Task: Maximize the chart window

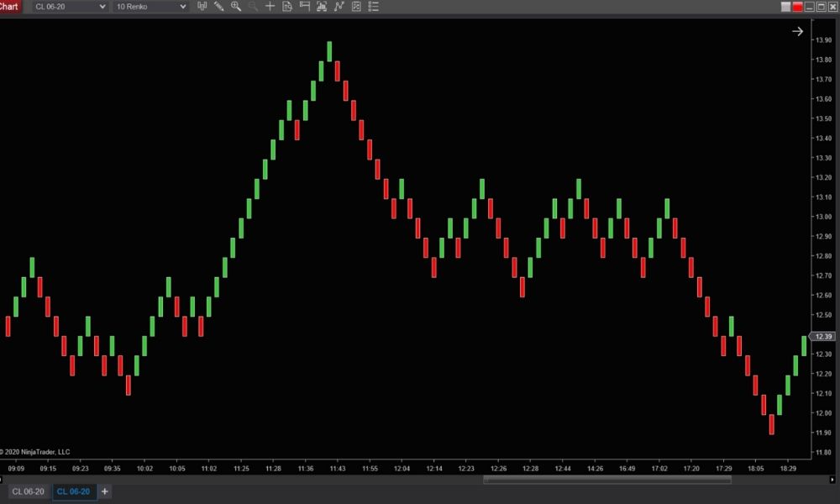Action: tap(822, 7)
